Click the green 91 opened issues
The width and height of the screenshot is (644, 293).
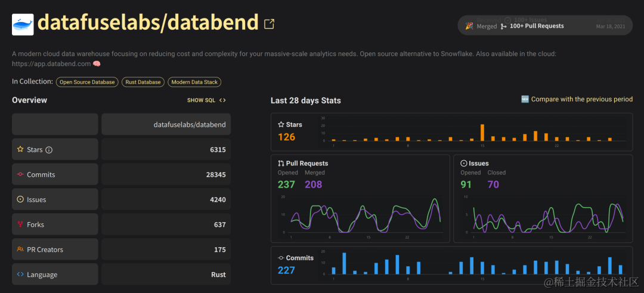click(x=466, y=184)
